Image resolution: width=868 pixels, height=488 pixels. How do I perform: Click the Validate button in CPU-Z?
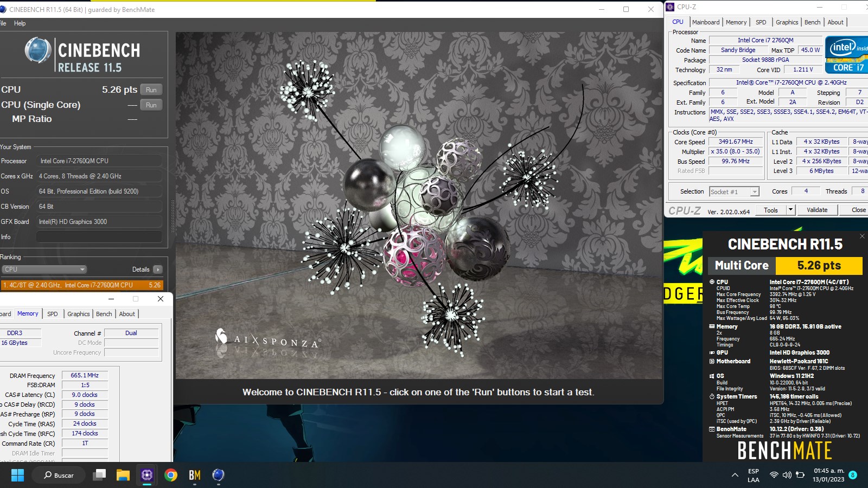point(817,210)
